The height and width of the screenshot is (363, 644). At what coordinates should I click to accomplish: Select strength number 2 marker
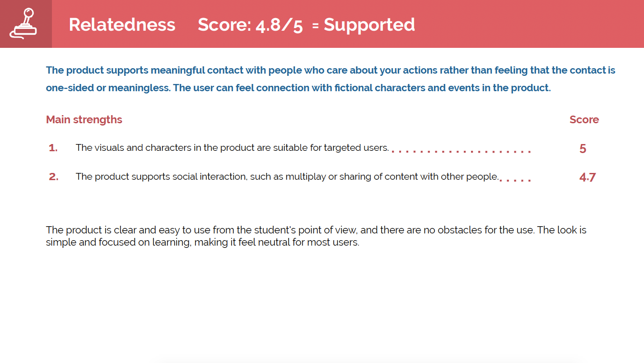tap(54, 177)
